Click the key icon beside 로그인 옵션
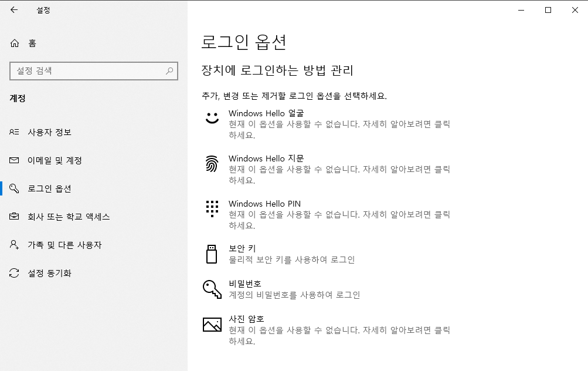The image size is (588, 371). pyautogui.click(x=14, y=188)
